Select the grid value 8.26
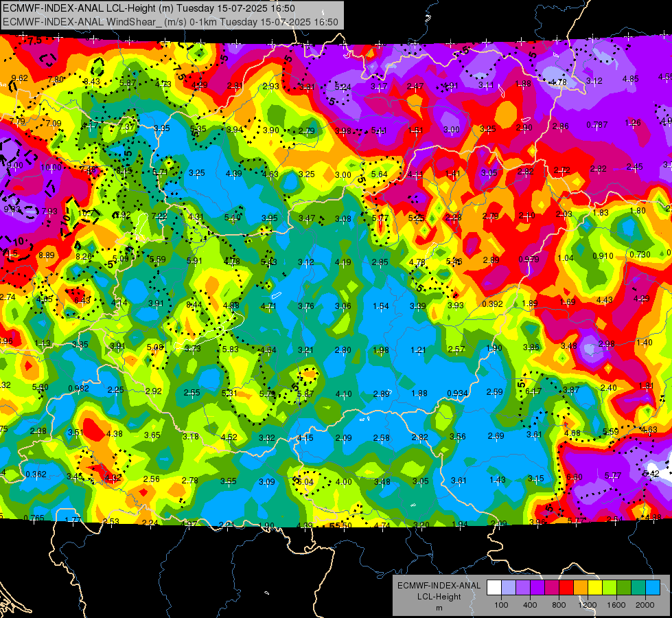This screenshot has width=672, height=618. coord(84,256)
